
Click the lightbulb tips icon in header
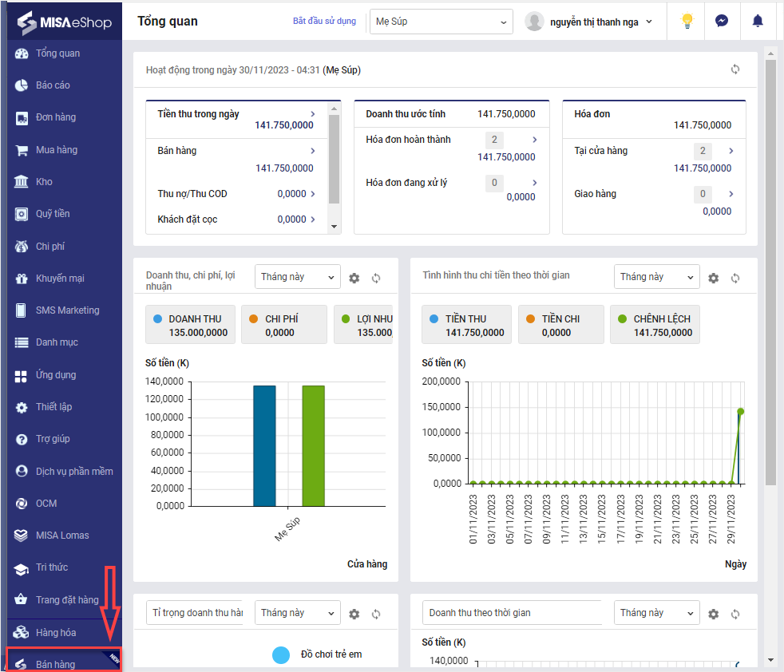pyautogui.click(x=687, y=22)
